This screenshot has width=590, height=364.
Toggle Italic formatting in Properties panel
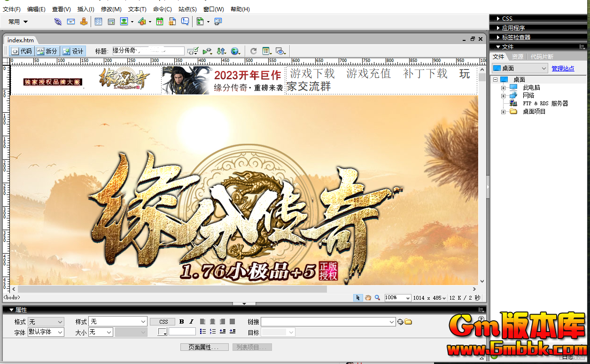(x=191, y=322)
